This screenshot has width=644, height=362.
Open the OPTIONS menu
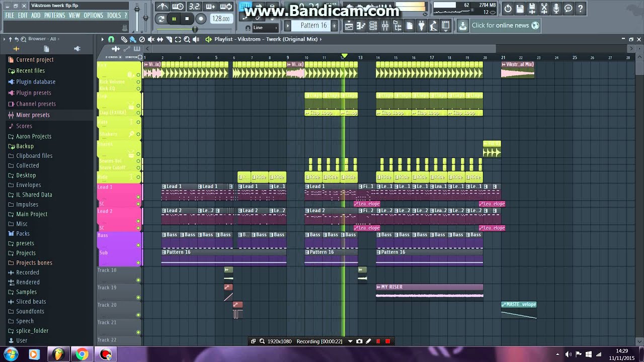pyautogui.click(x=93, y=16)
